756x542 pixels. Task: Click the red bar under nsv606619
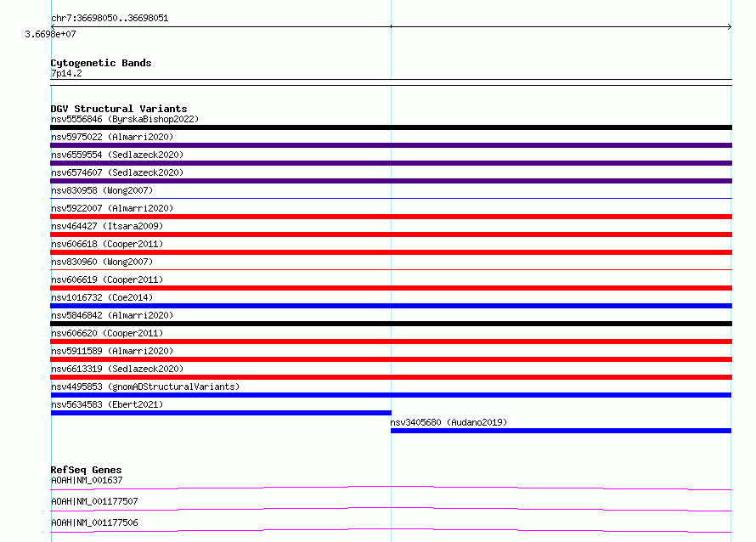coord(391,288)
